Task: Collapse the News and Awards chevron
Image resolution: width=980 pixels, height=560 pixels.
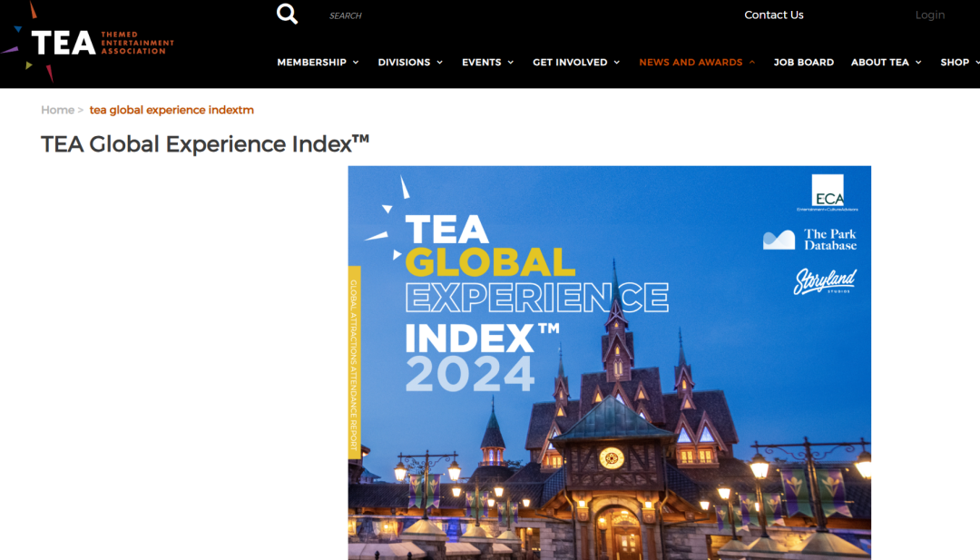Action: coord(752,63)
